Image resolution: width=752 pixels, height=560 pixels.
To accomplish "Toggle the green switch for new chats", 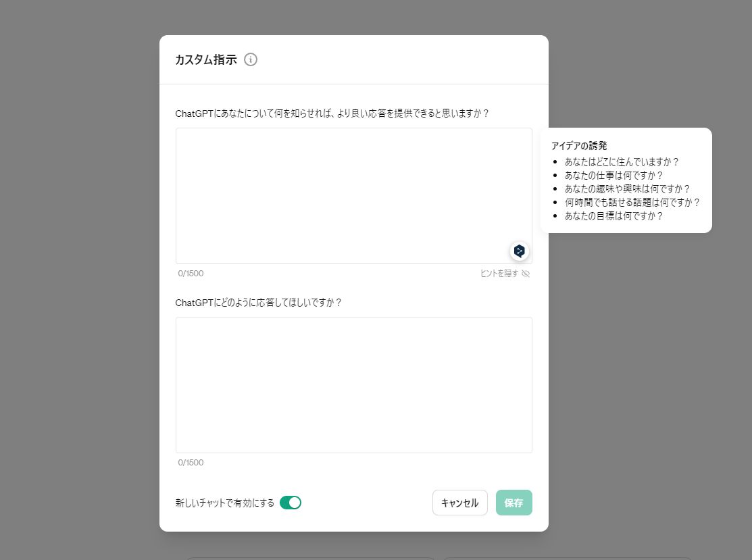I will click(x=291, y=503).
